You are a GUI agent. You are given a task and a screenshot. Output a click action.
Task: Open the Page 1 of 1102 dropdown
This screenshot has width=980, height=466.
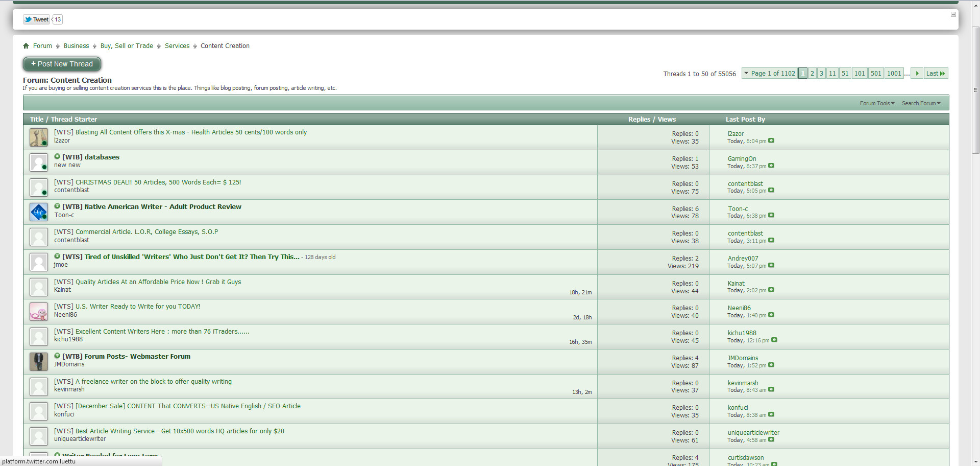(x=769, y=73)
